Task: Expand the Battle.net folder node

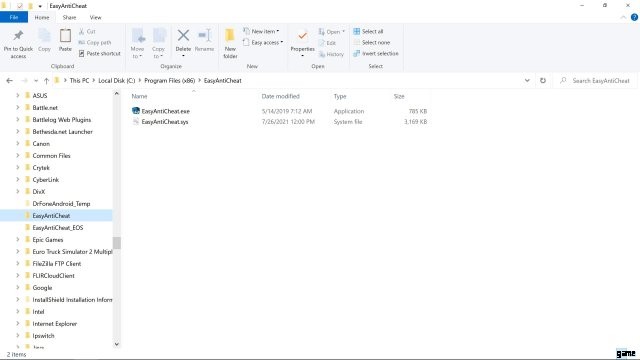Action: pyautogui.click(x=18, y=108)
